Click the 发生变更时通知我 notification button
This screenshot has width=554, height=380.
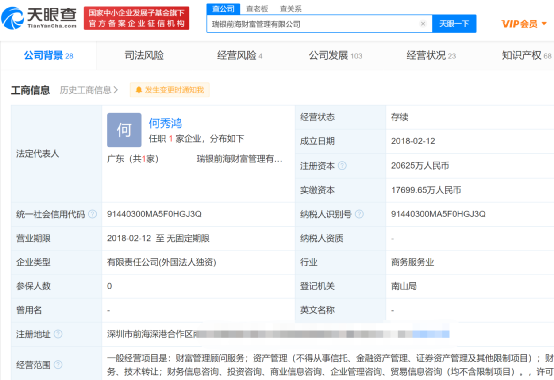[170, 90]
